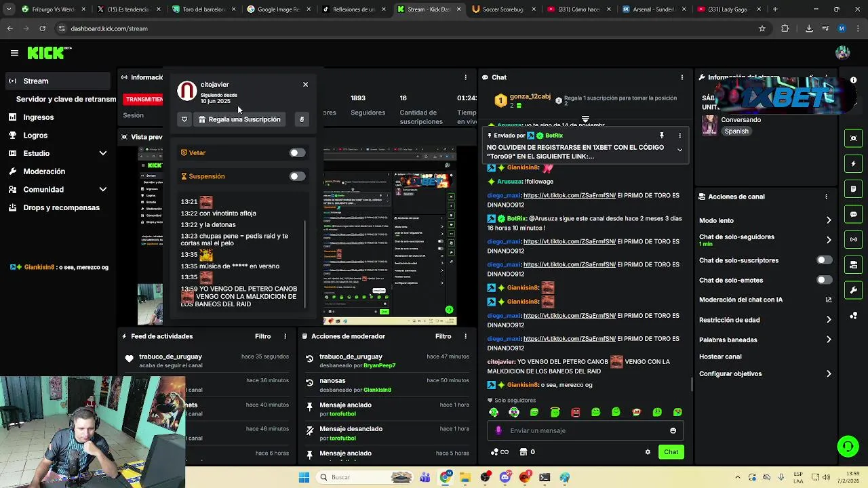Enable the Suspensión toggle
Viewport: 868px width, 488px height.
[297, 176]
